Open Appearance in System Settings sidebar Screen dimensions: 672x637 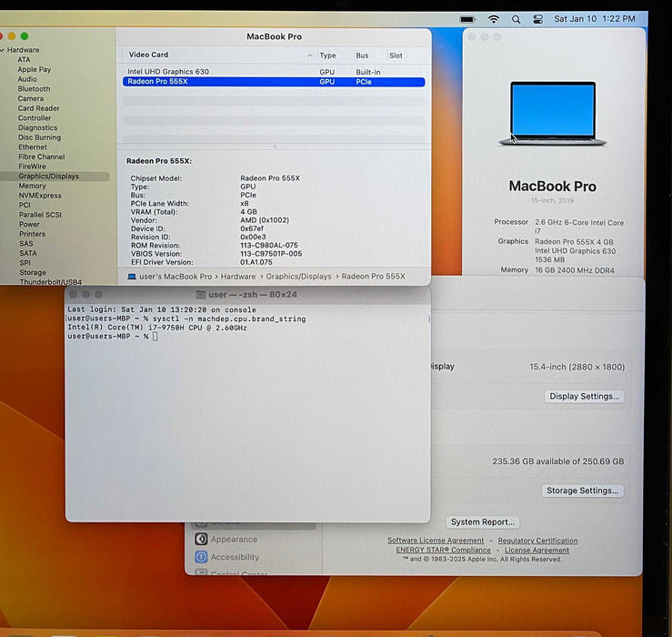(x=234, y=540)
